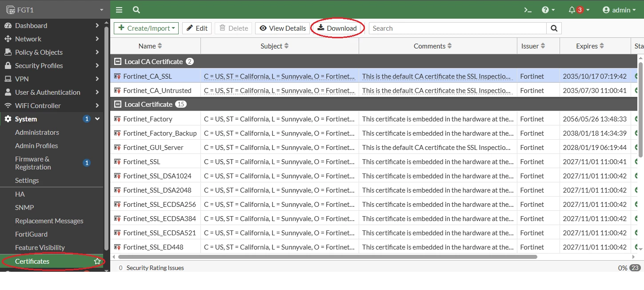Image resolution: width=644 pixels, height=290 pixels.
Task: Click the Fortinet_CA_SSL comments cell
Action: (x=438, y=76)
